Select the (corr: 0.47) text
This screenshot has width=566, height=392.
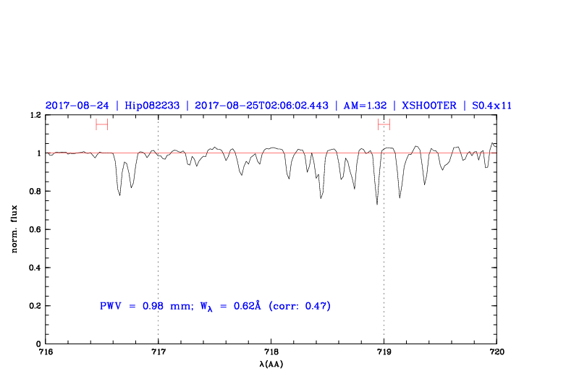click(x=300, y=306)
